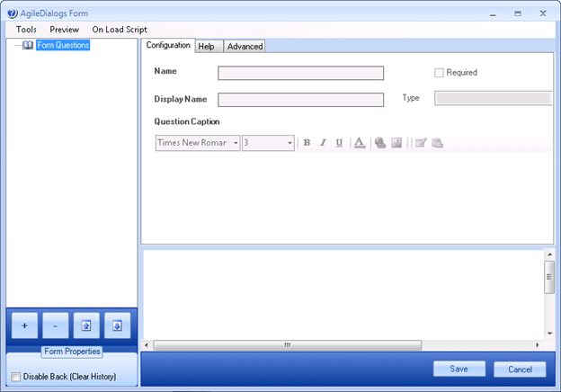Toggle bold formatting in the caption toolbar
The height and width of the screenshot is (392, 561).
(307, 143)
